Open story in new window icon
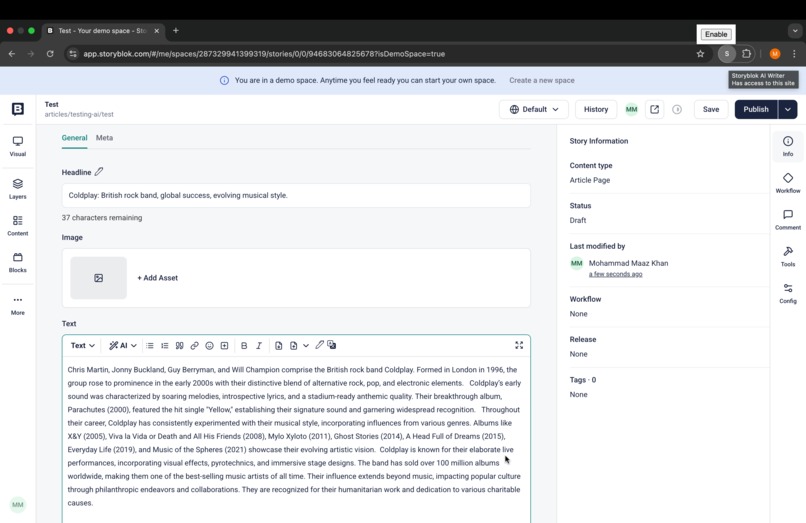The width and height of the screenshot is (806, 523). [x=654, y=109]
